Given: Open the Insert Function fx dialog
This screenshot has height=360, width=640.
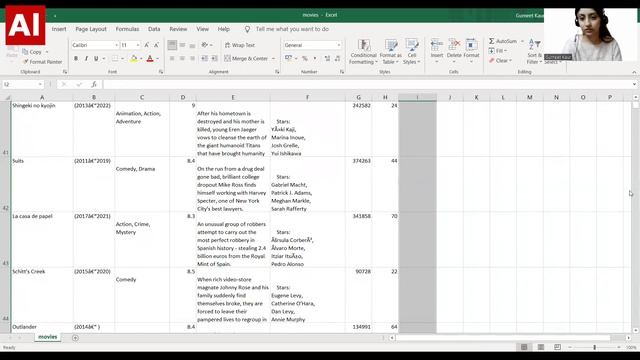Looking at the screenshot, I should 94,84.
